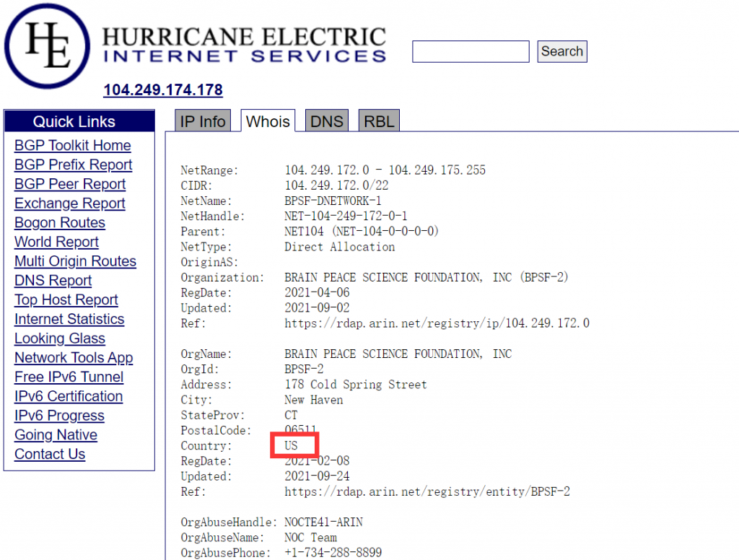Viewport: 739px width, 560px height.
Task: Open Network Tools App link
Action: [x=74, y=358]
